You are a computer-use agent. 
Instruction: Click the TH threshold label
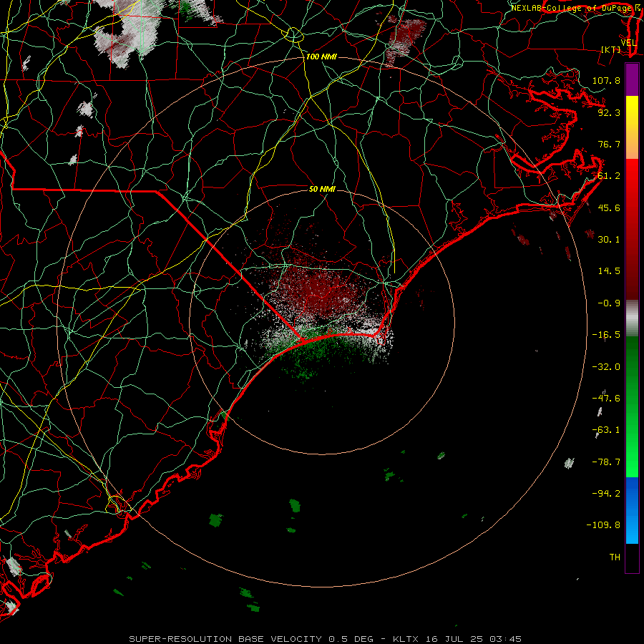point(615,557)
